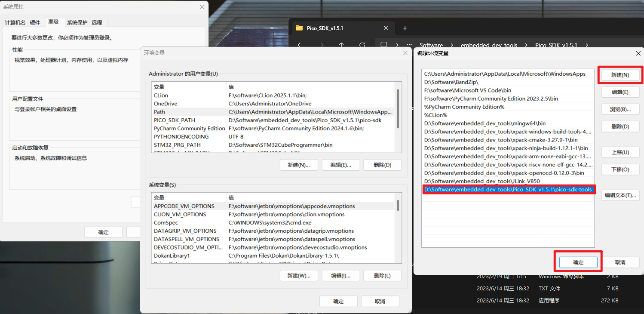Switch to the 硬件 tab

coord(35,22)
